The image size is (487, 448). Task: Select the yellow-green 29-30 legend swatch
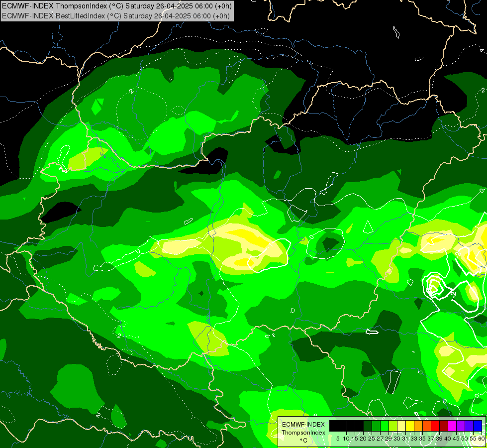tap(393, 426)
